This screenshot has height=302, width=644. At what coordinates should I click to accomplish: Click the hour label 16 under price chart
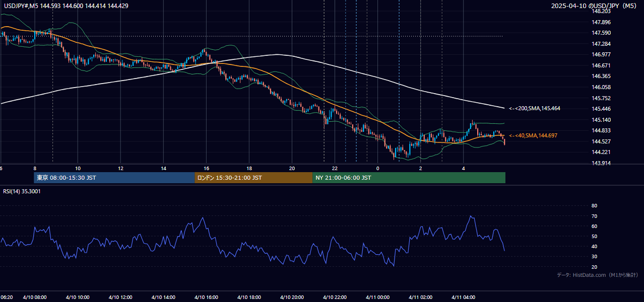point(207,168)
